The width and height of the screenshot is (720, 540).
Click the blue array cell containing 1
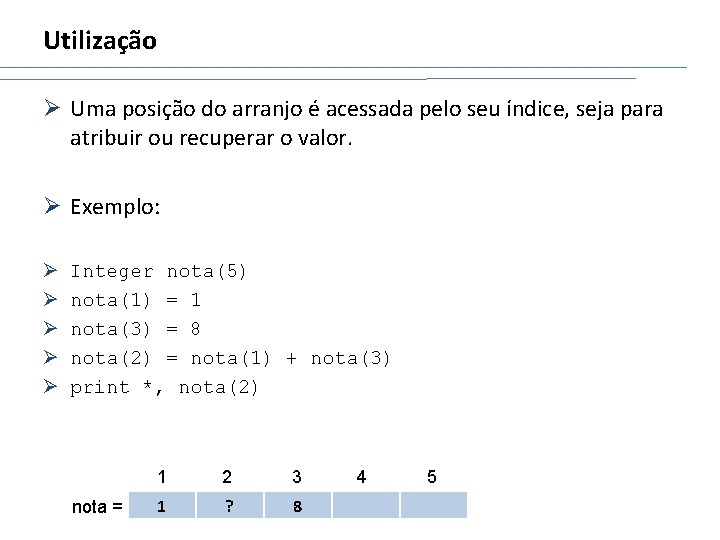coord(161,506)
